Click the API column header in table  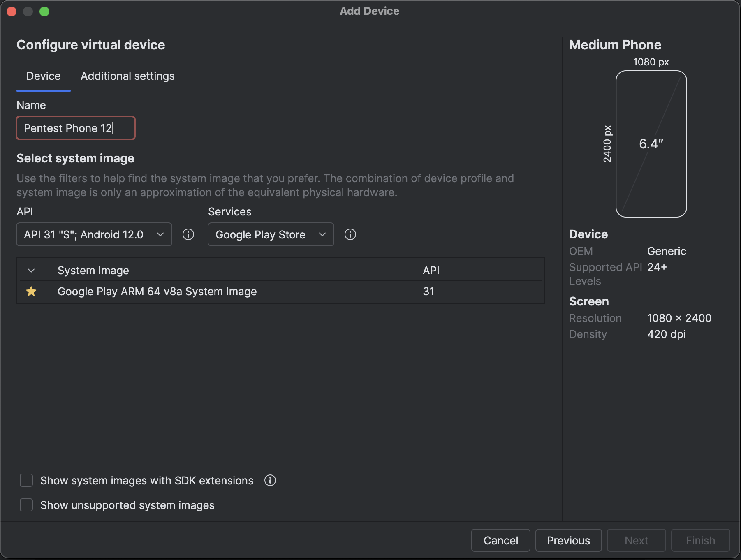pyautogui.click(x=431, y=271)
